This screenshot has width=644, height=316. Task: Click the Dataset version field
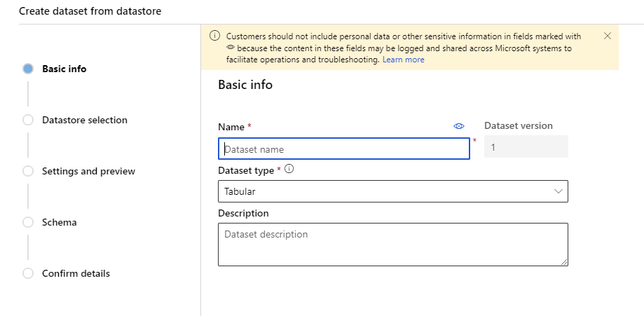(x=526, y=146)
